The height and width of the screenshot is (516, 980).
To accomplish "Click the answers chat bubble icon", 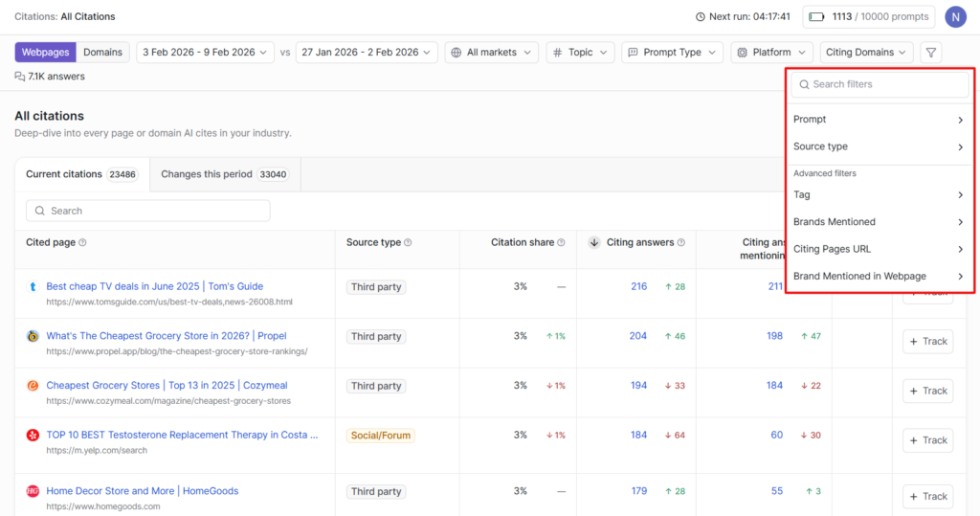I will pos(20,77).
